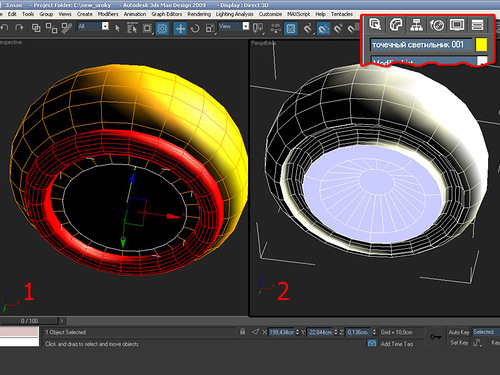
Task: Toggle the Percent Snap button
Action: [338, 28]
